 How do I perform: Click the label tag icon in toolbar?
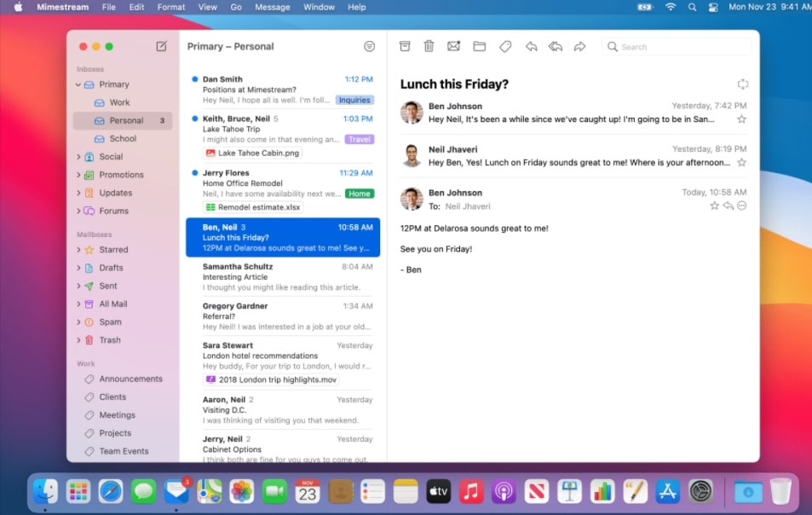505,47
